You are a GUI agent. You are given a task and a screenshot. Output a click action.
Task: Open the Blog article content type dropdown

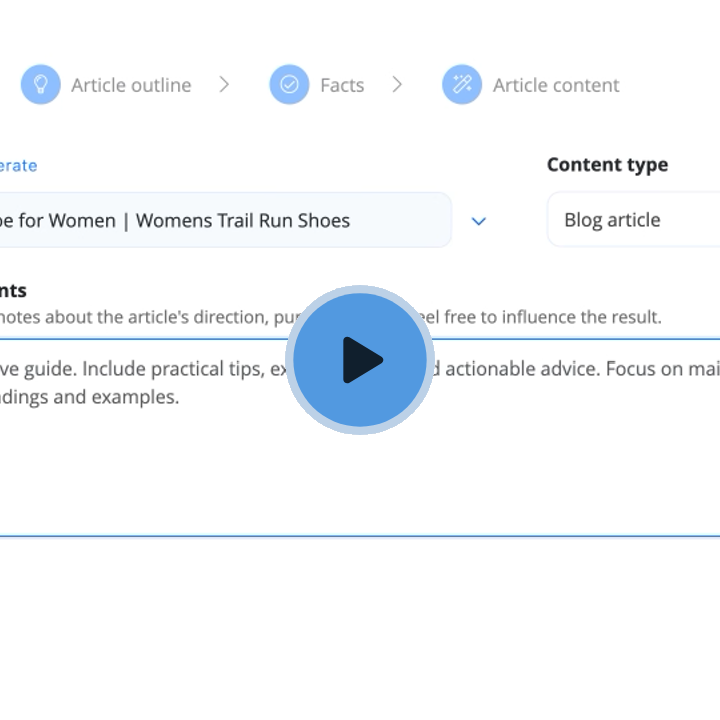coord(632,220)
